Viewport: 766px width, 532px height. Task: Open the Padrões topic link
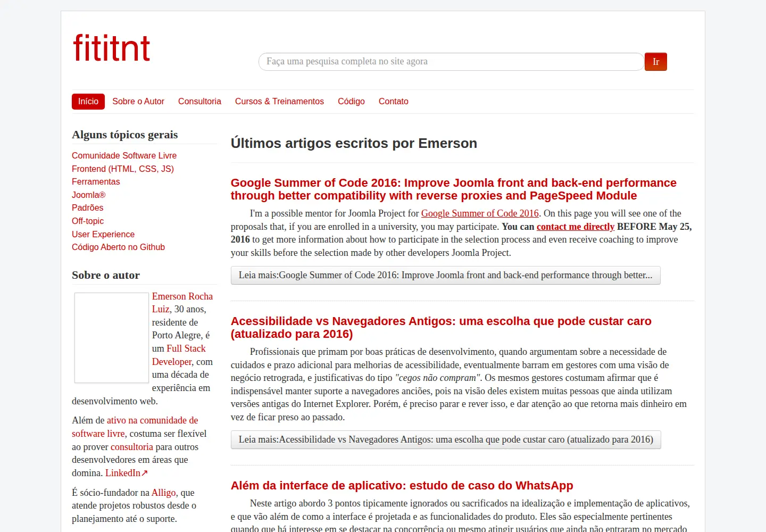pyautogui.click(x=88, y=207)
